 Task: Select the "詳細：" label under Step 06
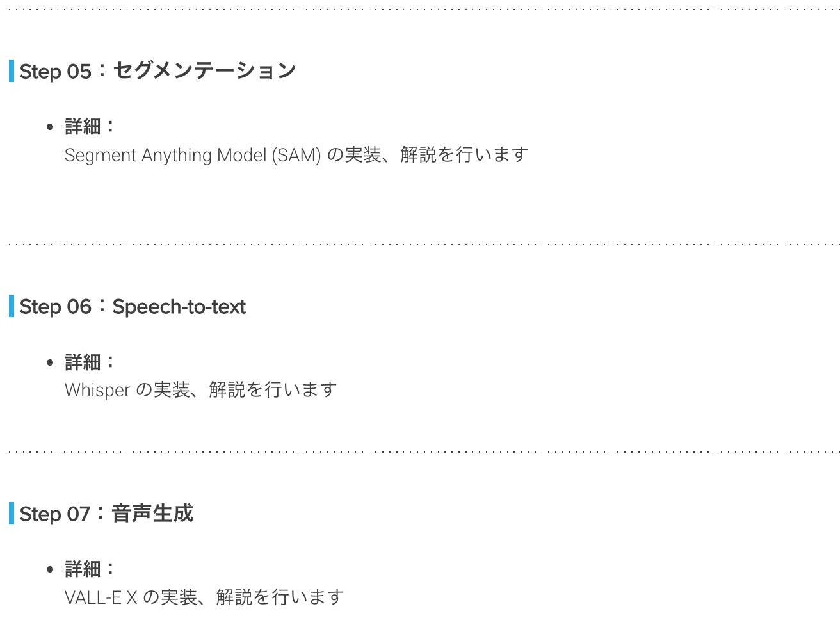[90, 362]
